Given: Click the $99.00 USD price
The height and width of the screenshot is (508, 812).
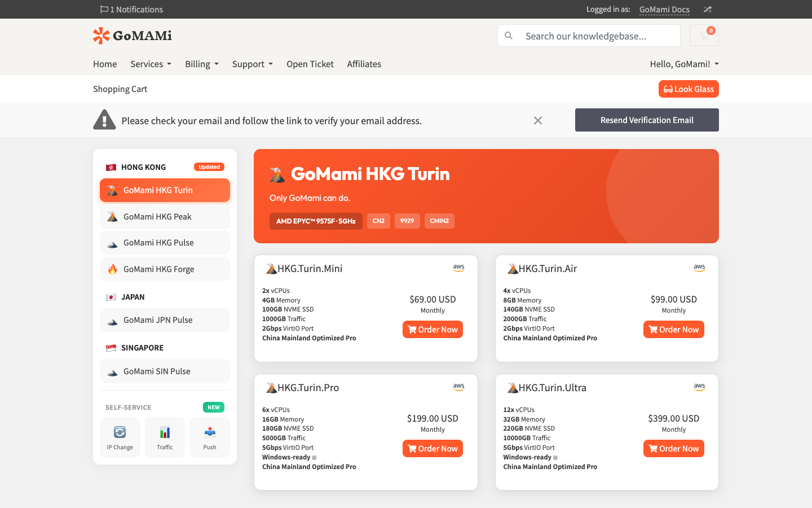Looking at the screenshot, I should (674, 299).
